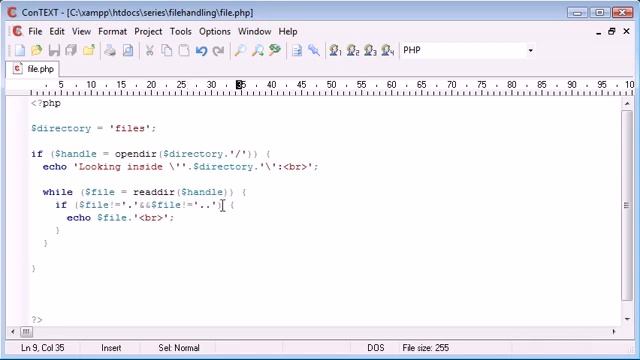
Task: Open the Help menu
Action: tap(288, 31)
